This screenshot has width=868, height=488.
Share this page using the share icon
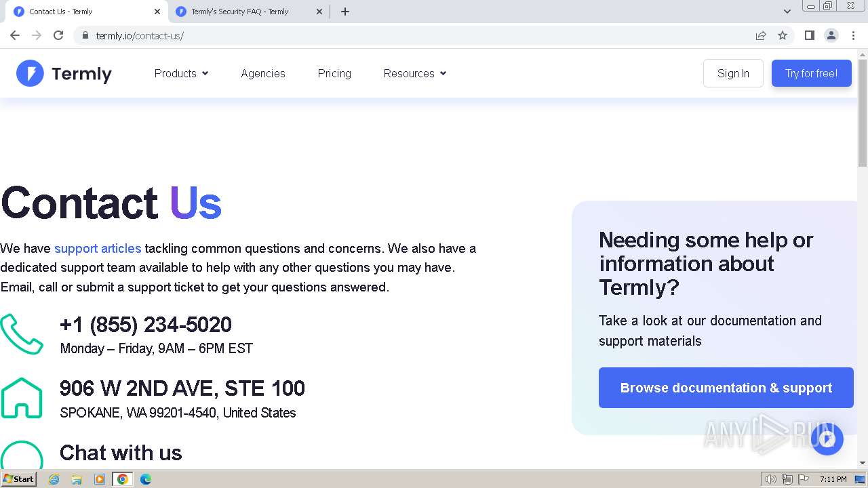pyautogui.click(x=761, y=35)
